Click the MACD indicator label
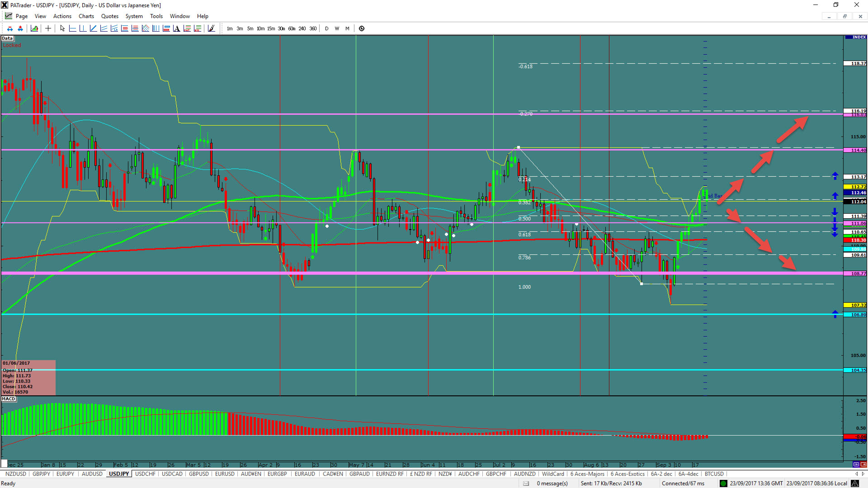 coord(8,399)
